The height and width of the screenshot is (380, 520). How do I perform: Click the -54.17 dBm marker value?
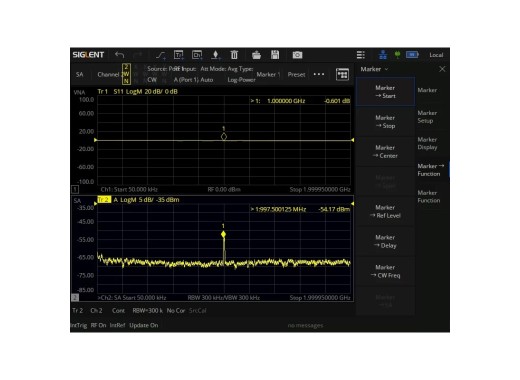pos(334,209)
